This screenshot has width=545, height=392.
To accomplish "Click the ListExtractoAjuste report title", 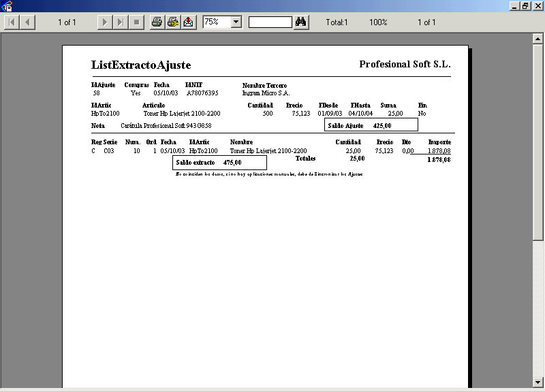I will pyautogui.click(x=141, y=65).
